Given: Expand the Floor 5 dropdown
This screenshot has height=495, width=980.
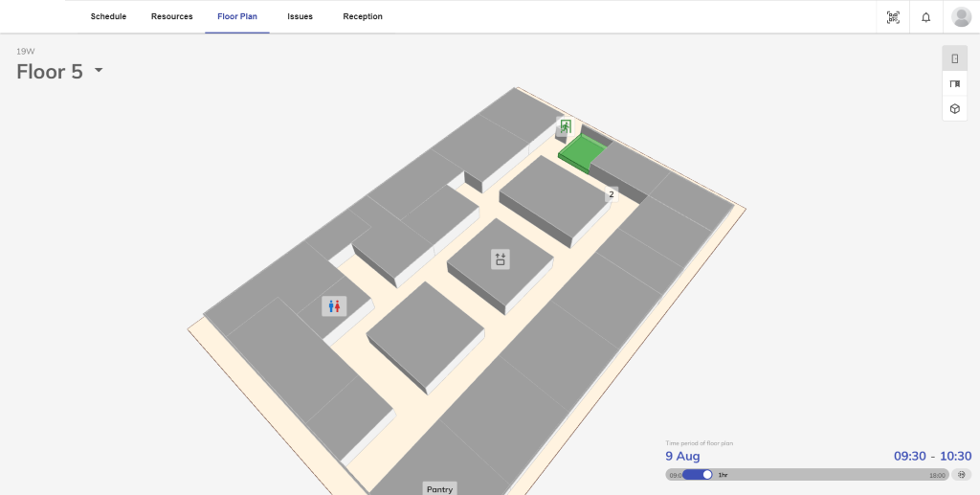Looking at the screenshot, I should (x=99, y=72).
